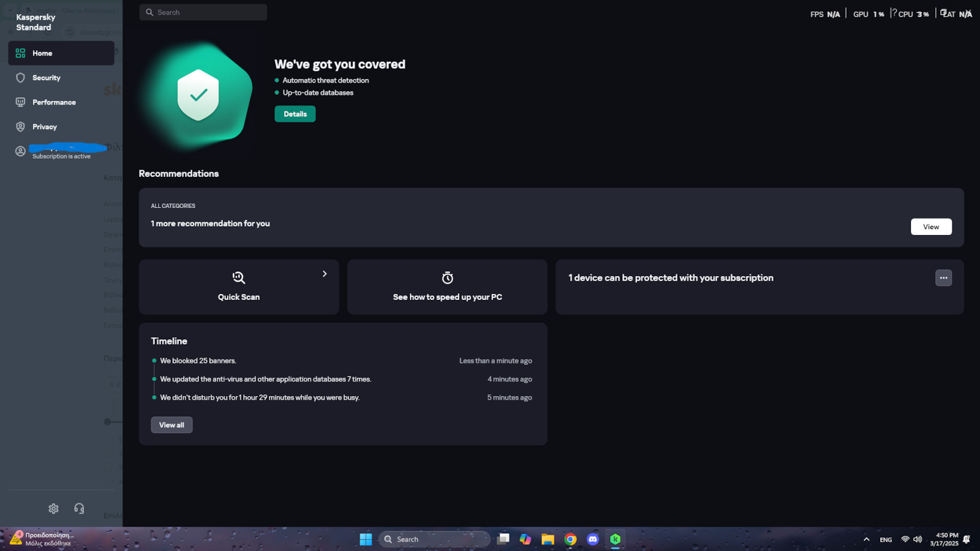Click the Privacy shield icon in the sidebar
The width and height of the screenshot is (980, 551).
[x=20, y=127]
